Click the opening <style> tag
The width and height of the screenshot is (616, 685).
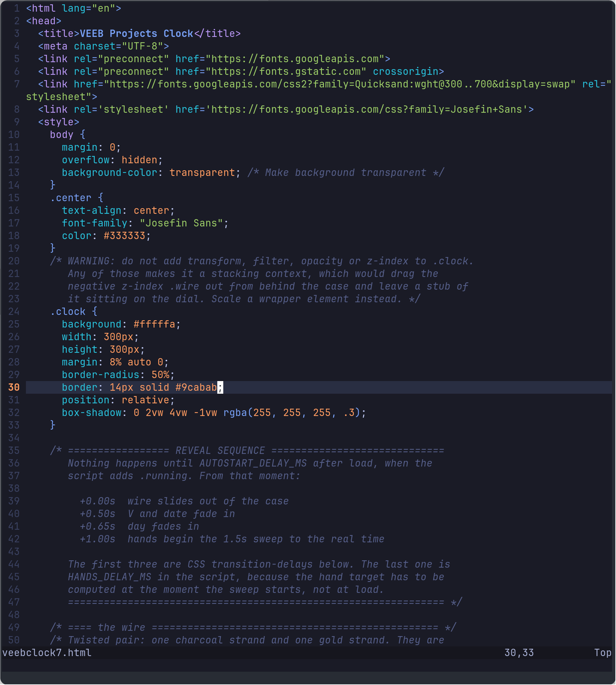coord(59,122)
